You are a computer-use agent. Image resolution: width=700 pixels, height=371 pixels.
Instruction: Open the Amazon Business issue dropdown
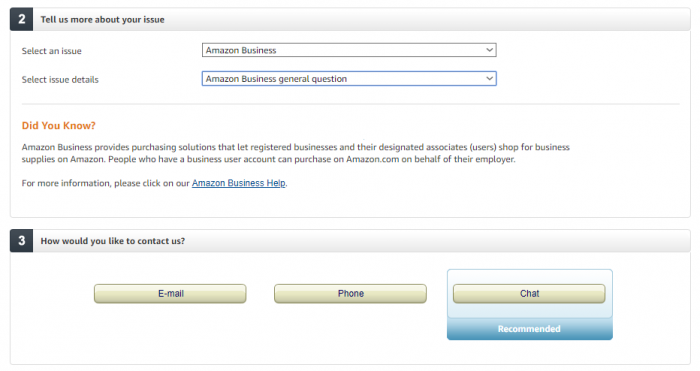tap(349, 50)
